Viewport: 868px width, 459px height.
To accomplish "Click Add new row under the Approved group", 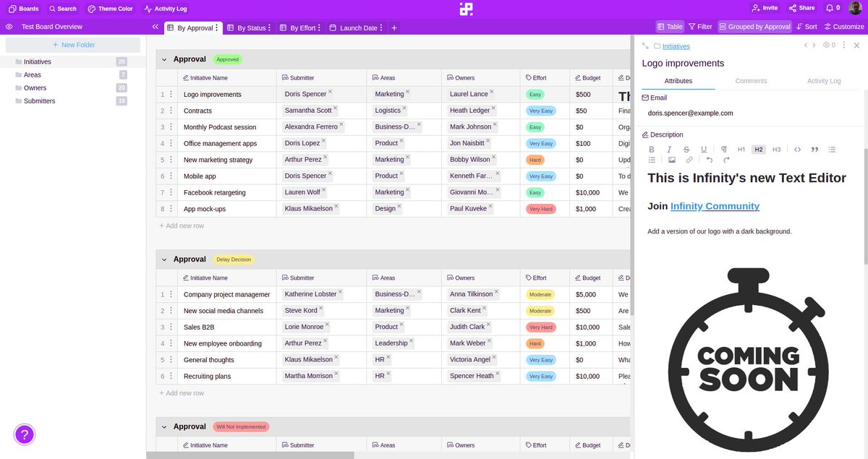I will coord(181,226).
